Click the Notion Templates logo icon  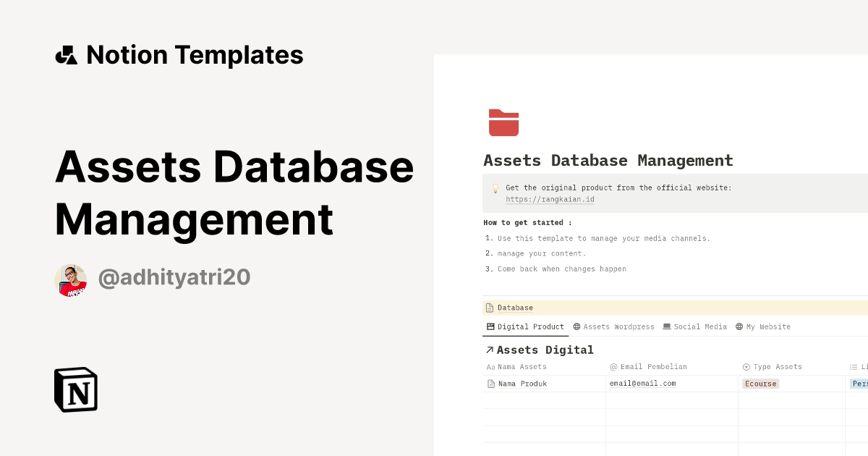coord(66,54)
